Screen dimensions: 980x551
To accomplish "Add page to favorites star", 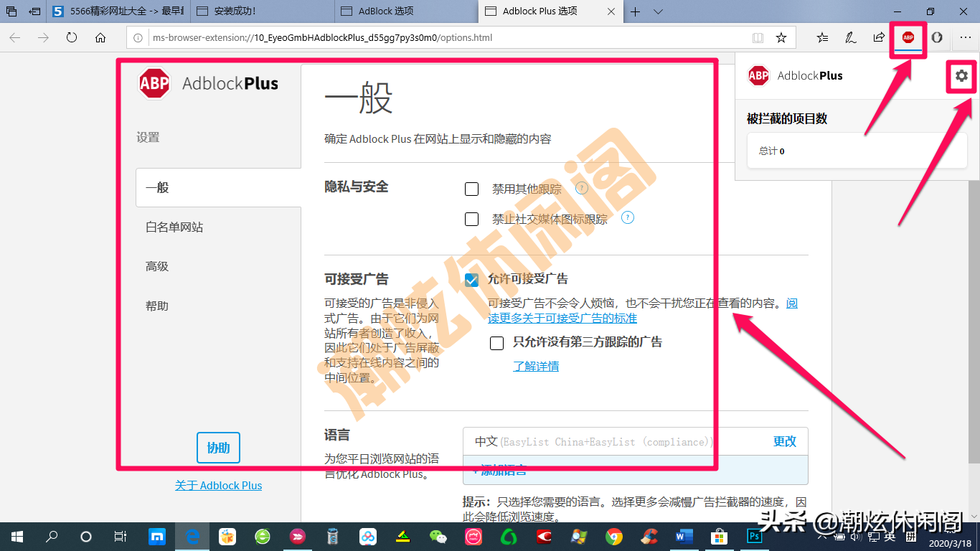I will 781,38.
